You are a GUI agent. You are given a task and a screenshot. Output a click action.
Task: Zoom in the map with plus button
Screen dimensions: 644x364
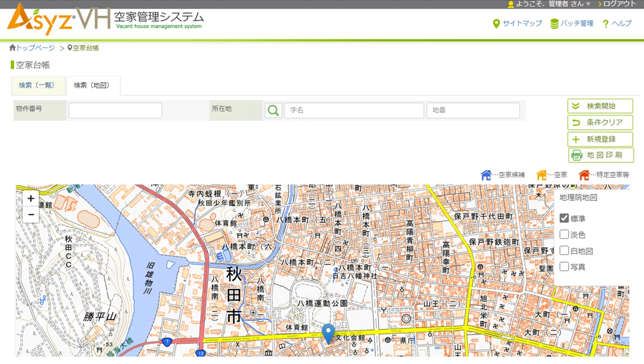31,199
